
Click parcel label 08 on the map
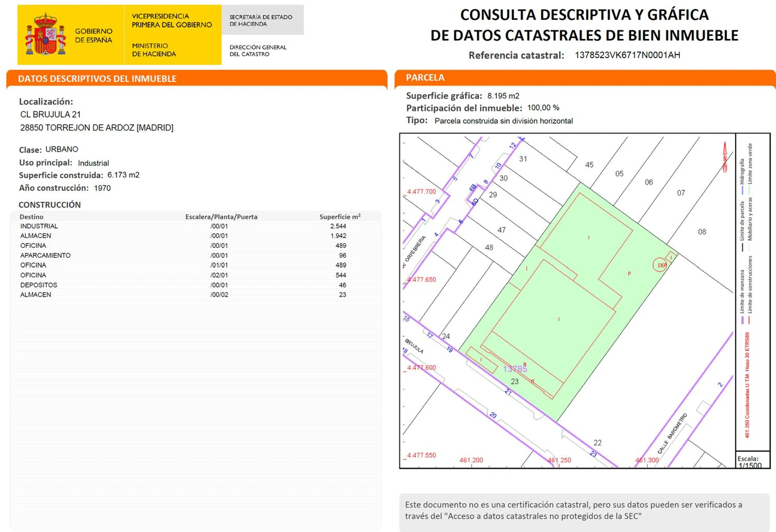tap(701, 232)
